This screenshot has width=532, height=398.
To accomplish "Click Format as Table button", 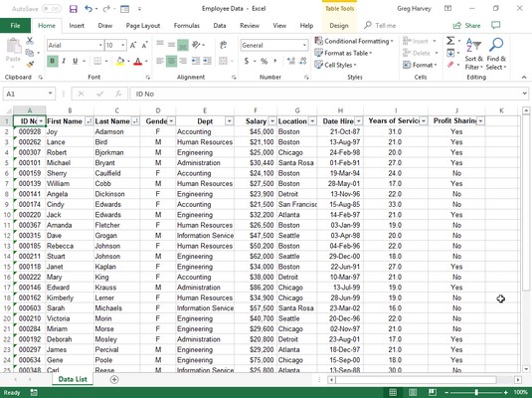I will pyautogui.click(x=343, y=53).
